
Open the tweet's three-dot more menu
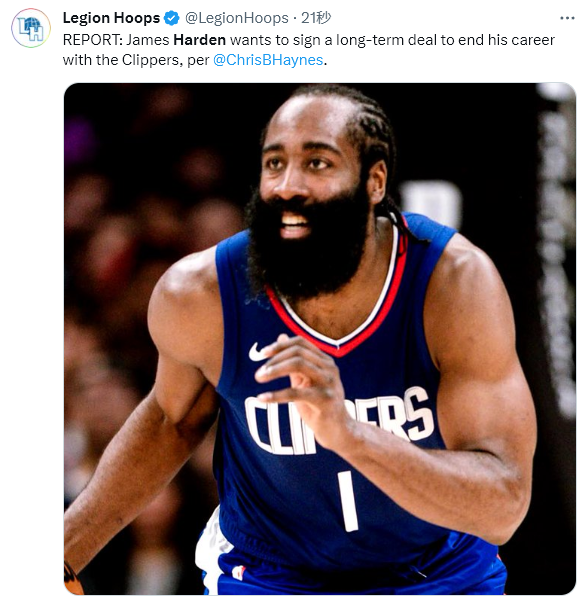[567, 18]
